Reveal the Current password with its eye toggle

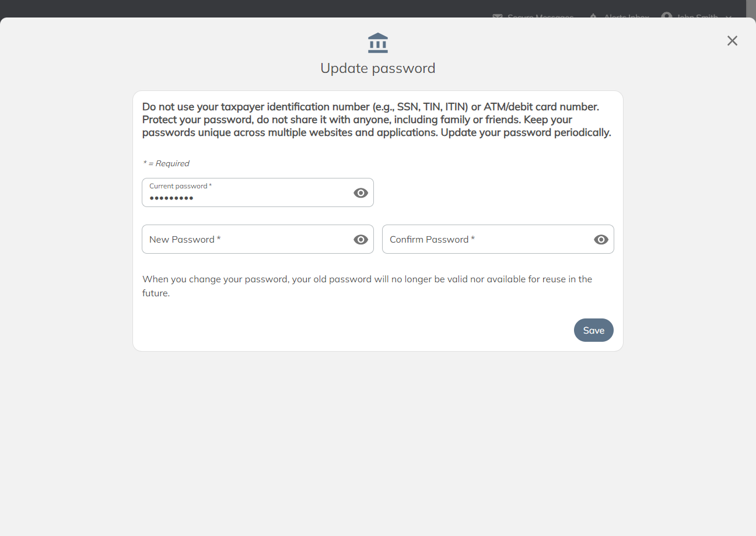pyautogui.click(x=360, y=192)
